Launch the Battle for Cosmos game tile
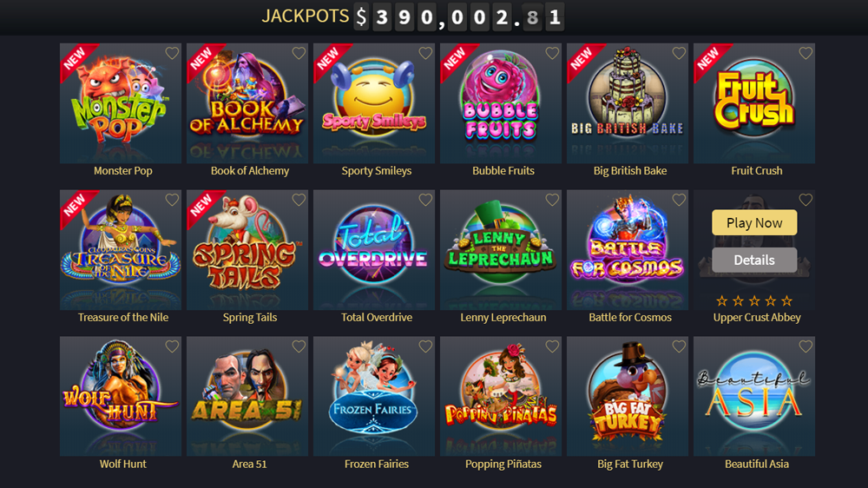This screenshot has height=488, width=868. pos(628,250)
